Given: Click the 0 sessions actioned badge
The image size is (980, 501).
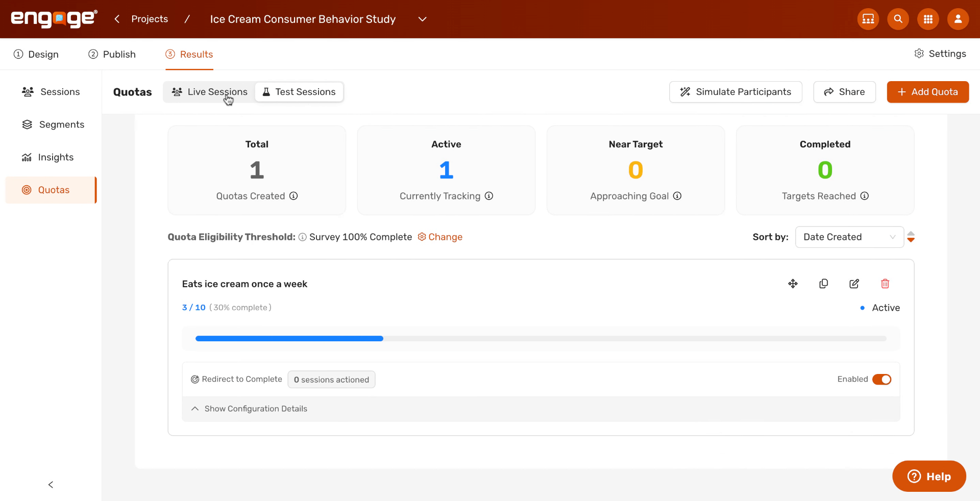Looking at the screenshot, I should pos(331,380).
